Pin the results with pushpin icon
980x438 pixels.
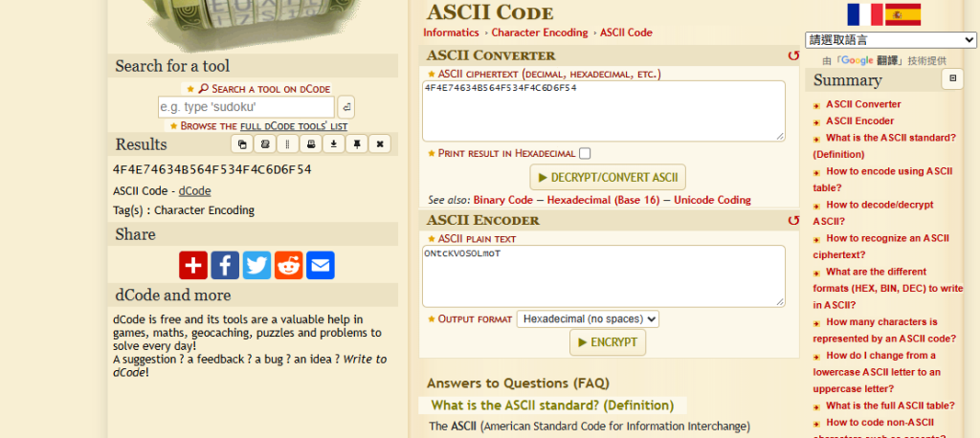[356, 144]
